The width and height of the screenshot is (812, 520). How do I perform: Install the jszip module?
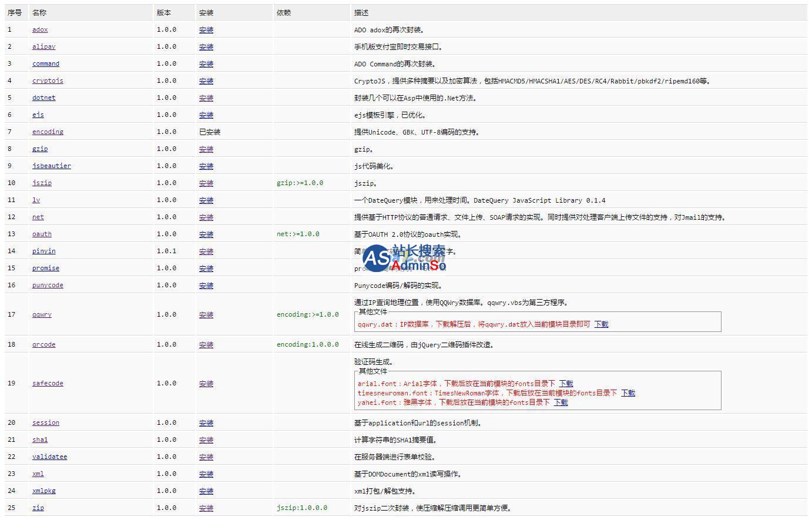tap(206, 183)
